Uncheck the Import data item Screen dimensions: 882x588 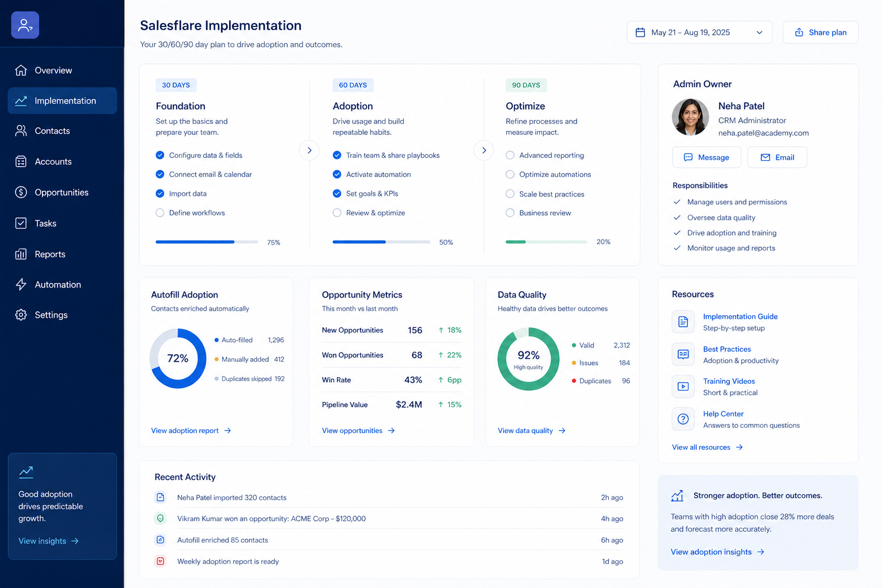tap(160, 194)
